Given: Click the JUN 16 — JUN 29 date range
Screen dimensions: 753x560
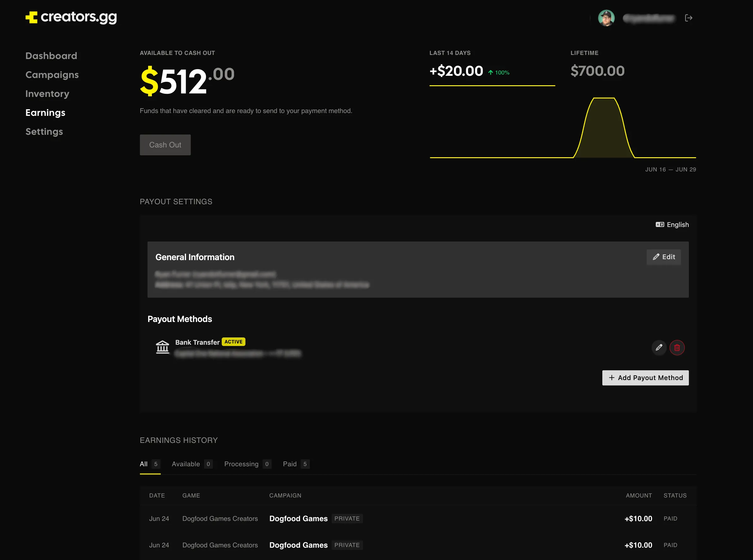Looking at the screenshot, I should (x=671, y=170).
